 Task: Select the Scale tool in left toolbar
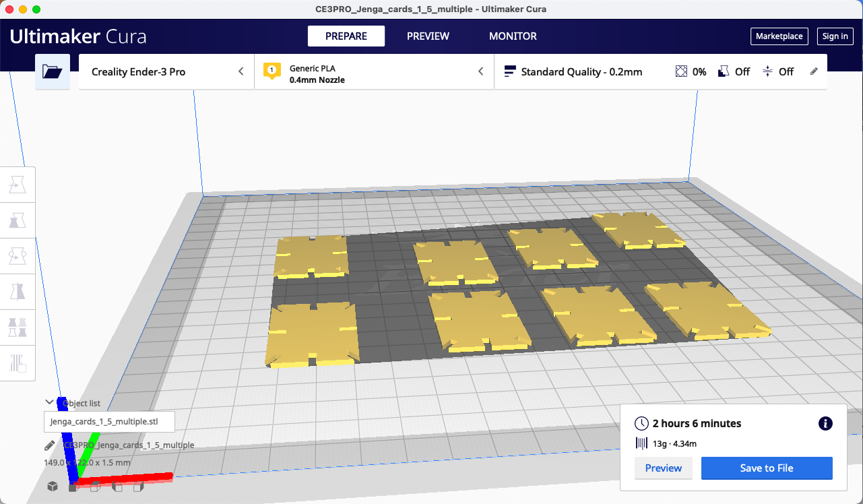[x=18, y=220]
